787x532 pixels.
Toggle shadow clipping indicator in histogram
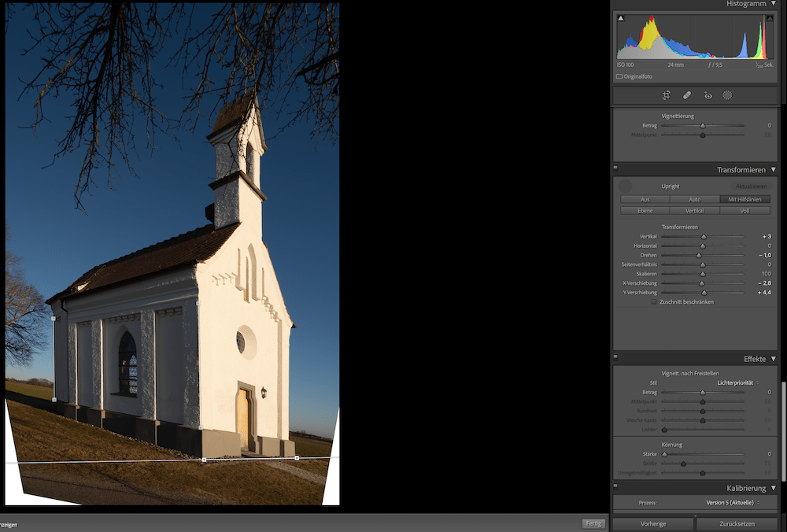point(620,18)
